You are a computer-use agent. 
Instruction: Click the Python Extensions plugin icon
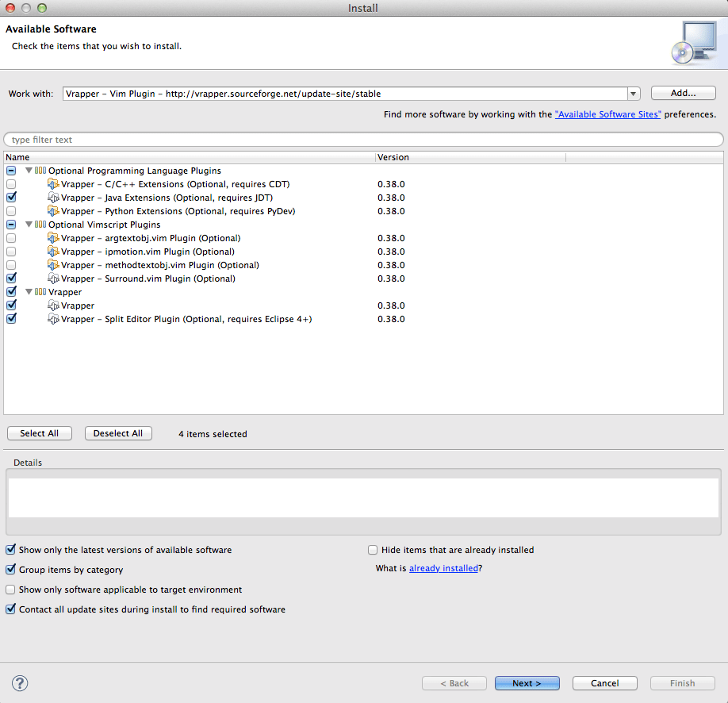pos(53,211)
